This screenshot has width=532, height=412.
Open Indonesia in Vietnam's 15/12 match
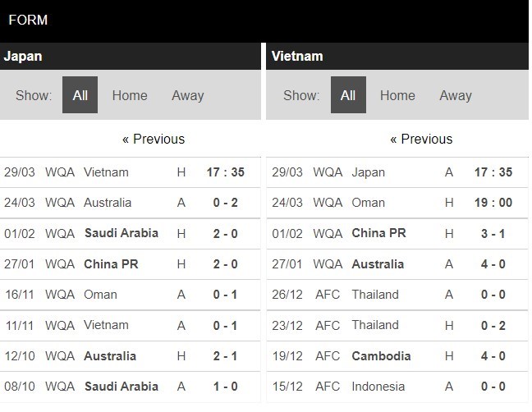(x=378, y=387)
